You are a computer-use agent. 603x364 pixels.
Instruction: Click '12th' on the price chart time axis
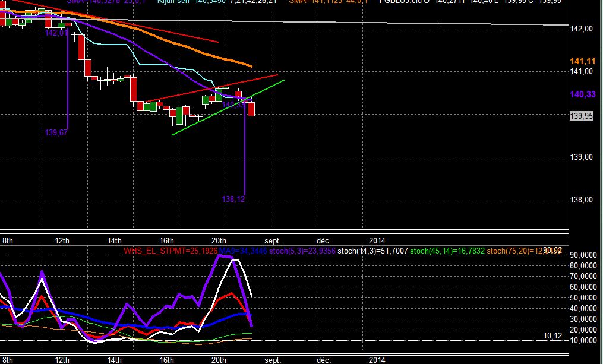click(62, 241)
